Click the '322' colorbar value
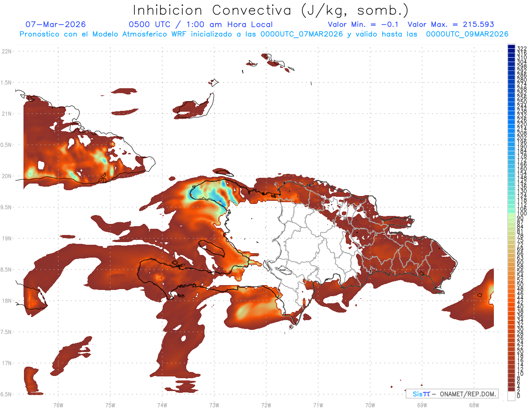Viewport: 532px width, 411px height. (x=521, y=48)
